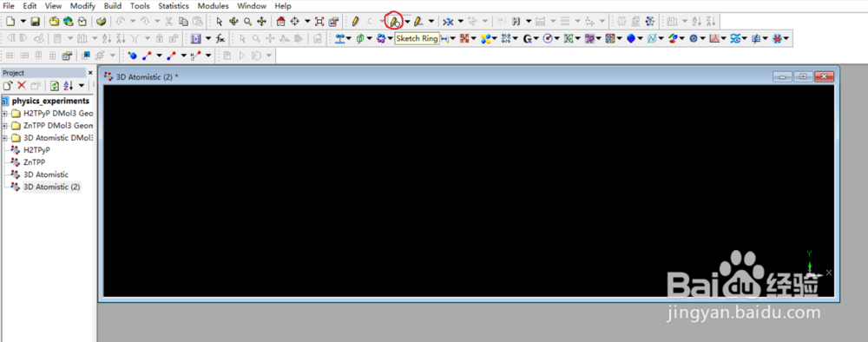Screen dimensions: 868x342
Task: Click the A-Z sort icon in Project panel
Action: [x=68, y=85]
